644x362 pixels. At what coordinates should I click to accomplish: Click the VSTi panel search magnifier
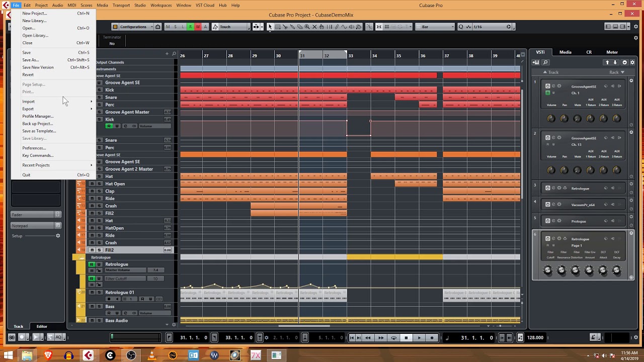tap(545, 62)
